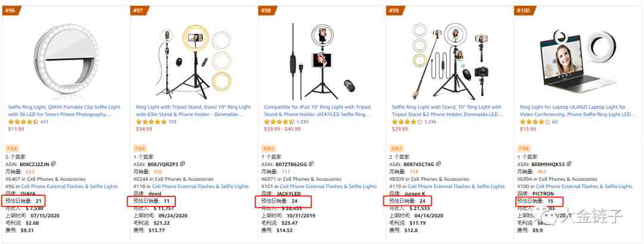This screenshot has width=644, height=244.
Task: Copy ASIN B08M9HQKS3 with its copy icon
Action: [x=569, y=164]
